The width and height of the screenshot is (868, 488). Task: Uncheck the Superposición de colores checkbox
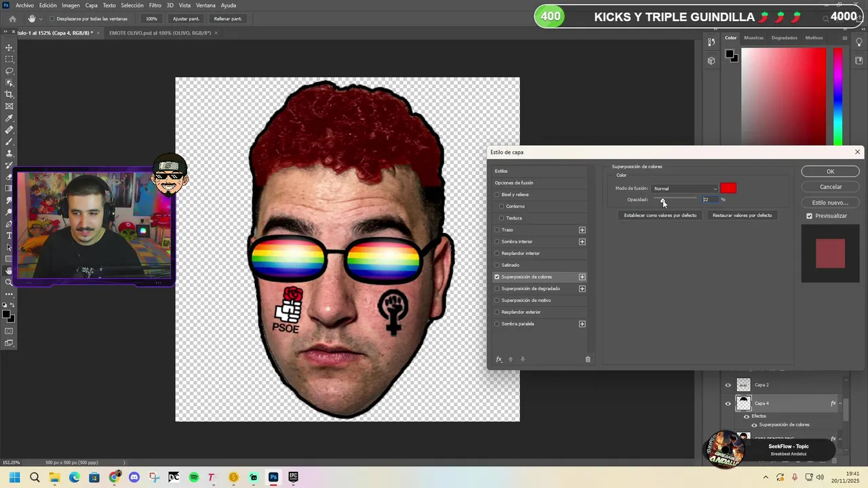tap(497, 277)
